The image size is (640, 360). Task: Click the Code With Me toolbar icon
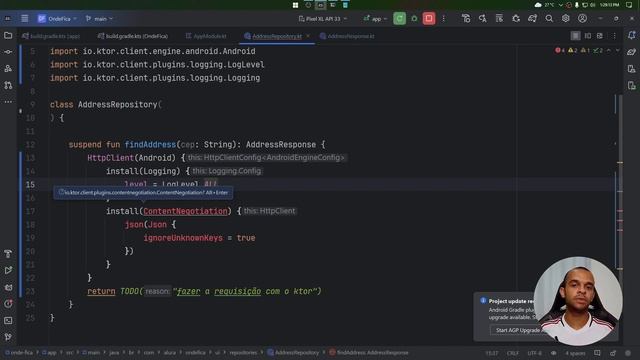click(466, 18)
